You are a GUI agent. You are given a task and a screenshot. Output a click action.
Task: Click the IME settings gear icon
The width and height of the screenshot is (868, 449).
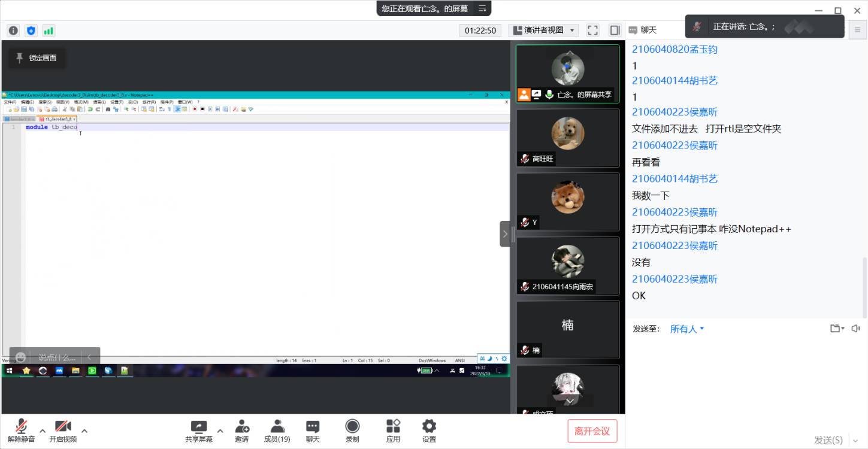click(504, 359)
